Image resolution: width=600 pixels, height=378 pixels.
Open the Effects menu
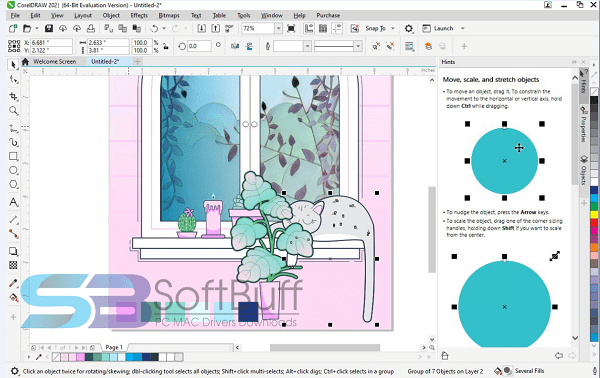coord(139,15)
